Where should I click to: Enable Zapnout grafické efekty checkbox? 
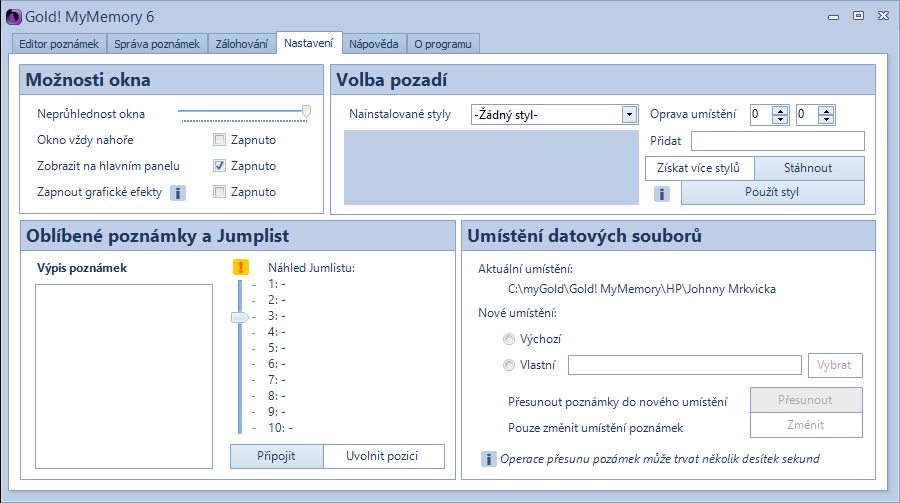[219, 192]
